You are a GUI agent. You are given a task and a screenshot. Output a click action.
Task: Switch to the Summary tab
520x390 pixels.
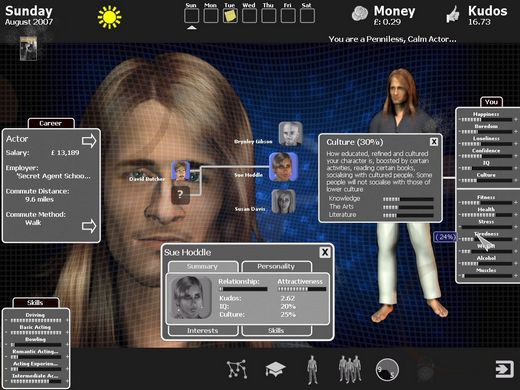[x=203, y=266]
